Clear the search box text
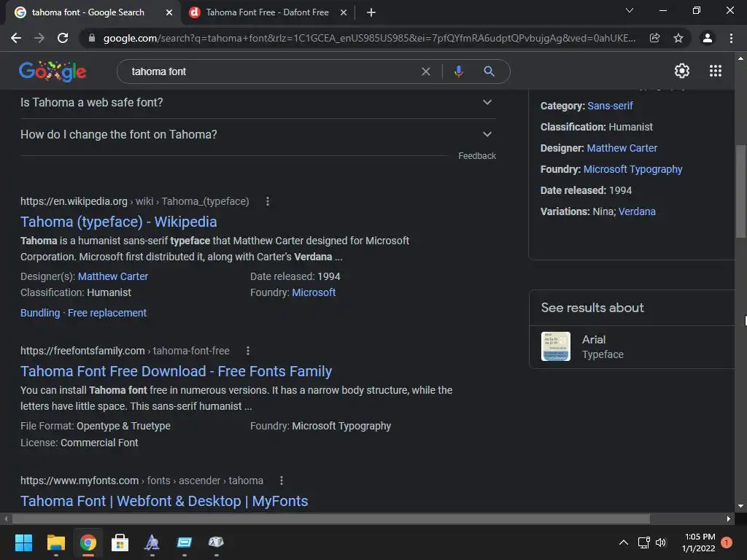Viewport: 747px width, 560px height. 426,71
